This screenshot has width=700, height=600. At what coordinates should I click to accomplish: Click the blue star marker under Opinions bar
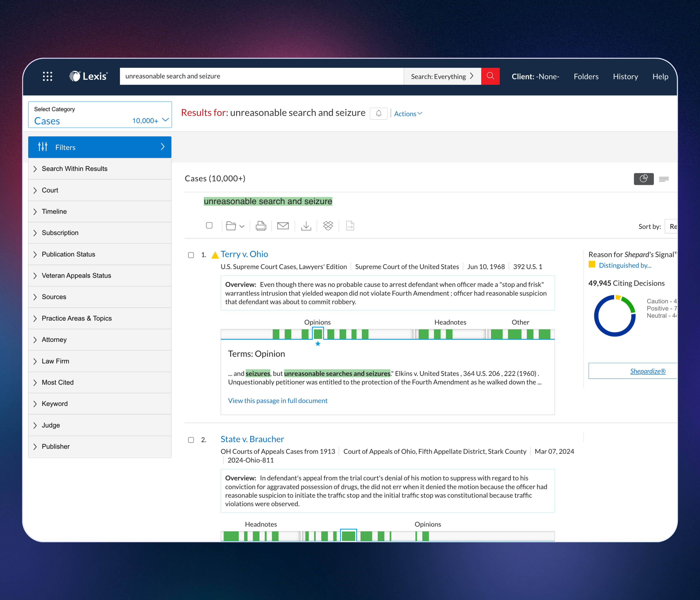point(318,344)
